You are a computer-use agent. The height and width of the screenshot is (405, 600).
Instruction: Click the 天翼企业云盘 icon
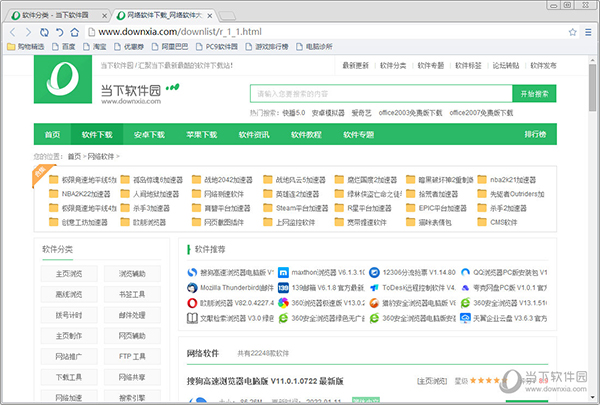[x=465, y=318]
